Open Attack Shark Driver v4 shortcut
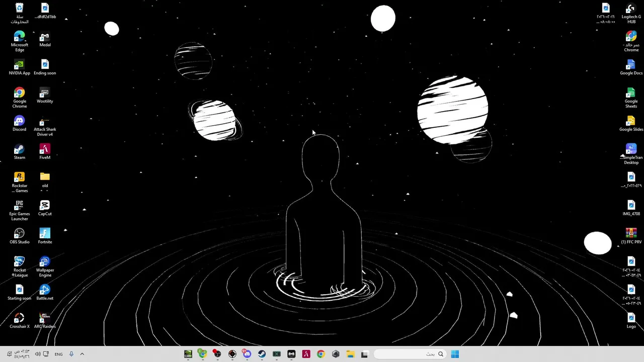The width and height of the screenshot is (644, 362). click(x=45, y=126)
